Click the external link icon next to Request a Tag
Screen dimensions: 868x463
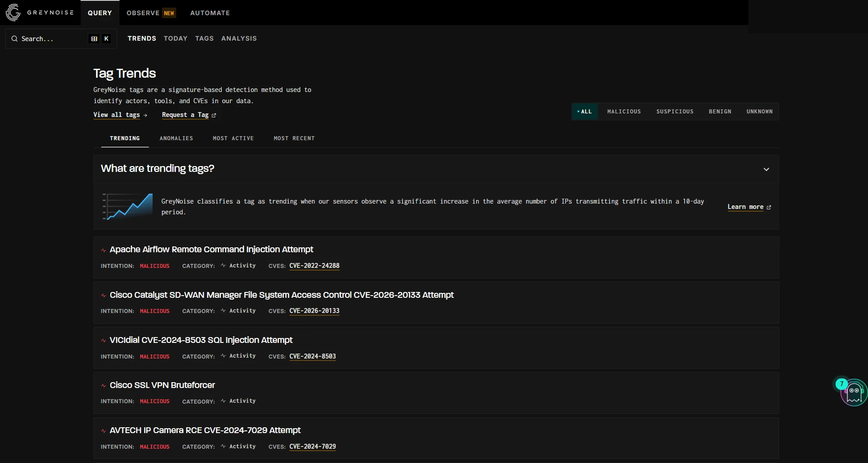(x=214, y=115)
